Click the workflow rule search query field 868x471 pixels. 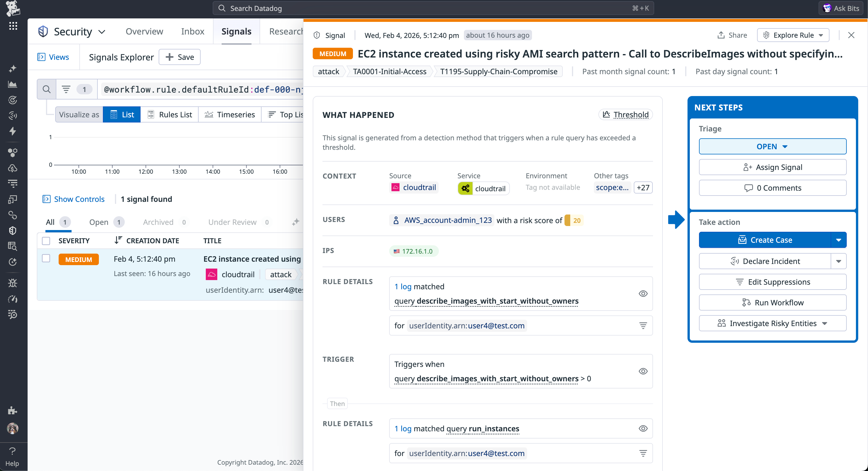click(202, 89)
